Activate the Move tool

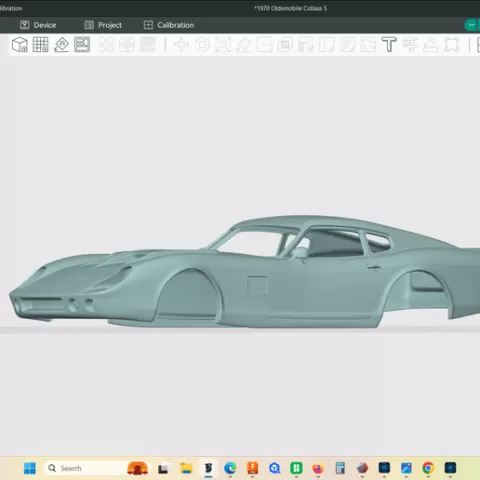tap(181, 45)
